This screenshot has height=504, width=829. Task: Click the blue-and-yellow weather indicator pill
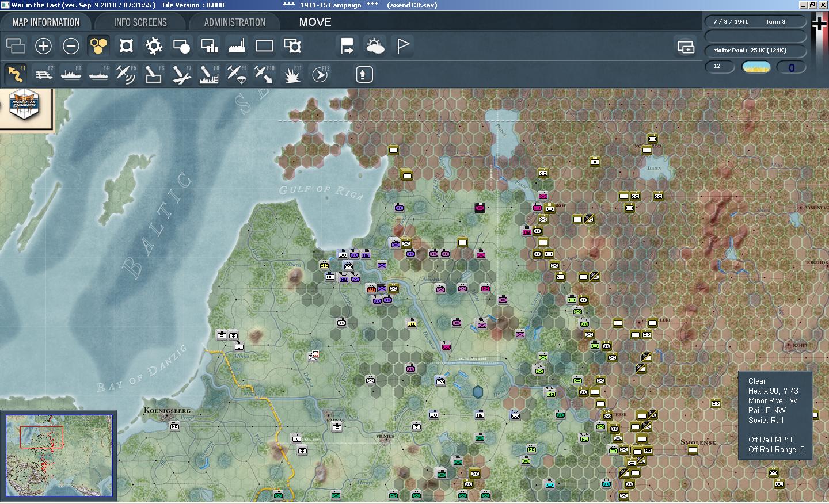pos(756,67)
